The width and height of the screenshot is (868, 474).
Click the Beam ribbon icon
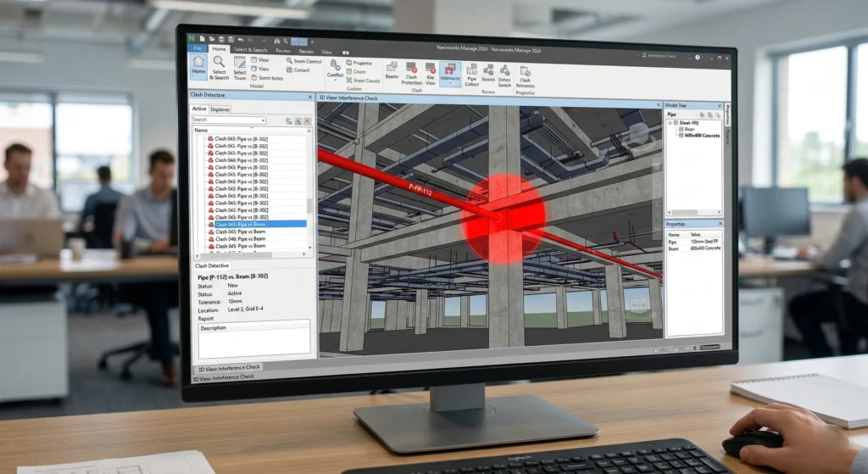392,70
